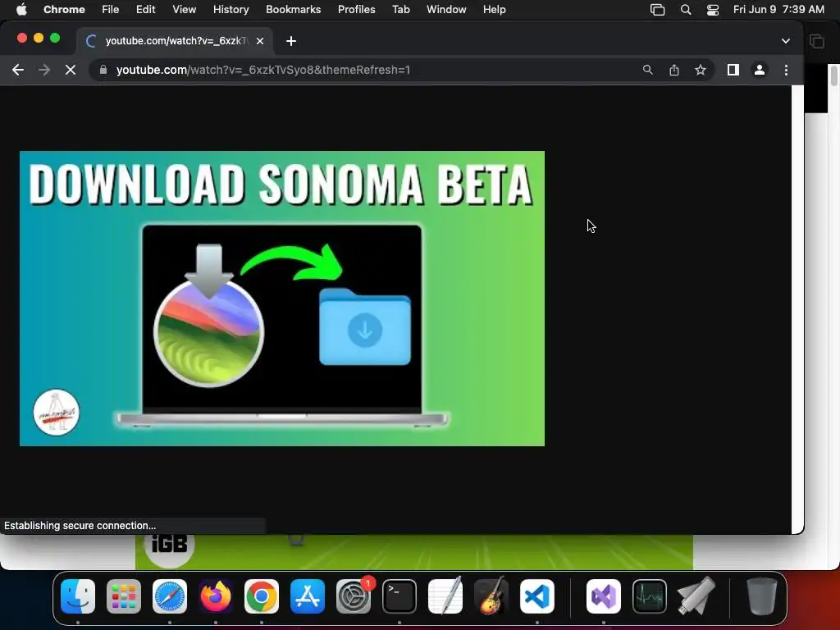Select the youtube.com/watch tab
This screenshot has width=840, height=630.
coord(176,41)
